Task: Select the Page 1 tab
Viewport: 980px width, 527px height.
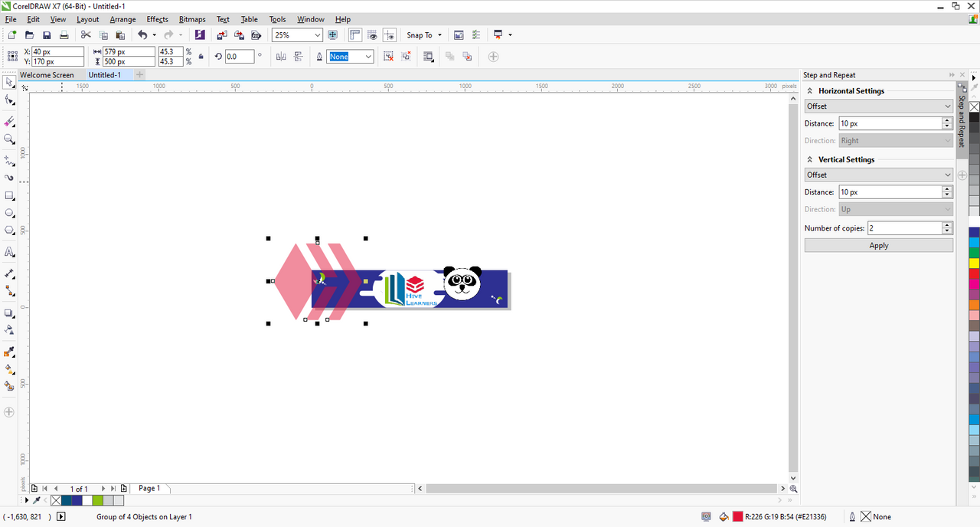Action: point(149,488)
